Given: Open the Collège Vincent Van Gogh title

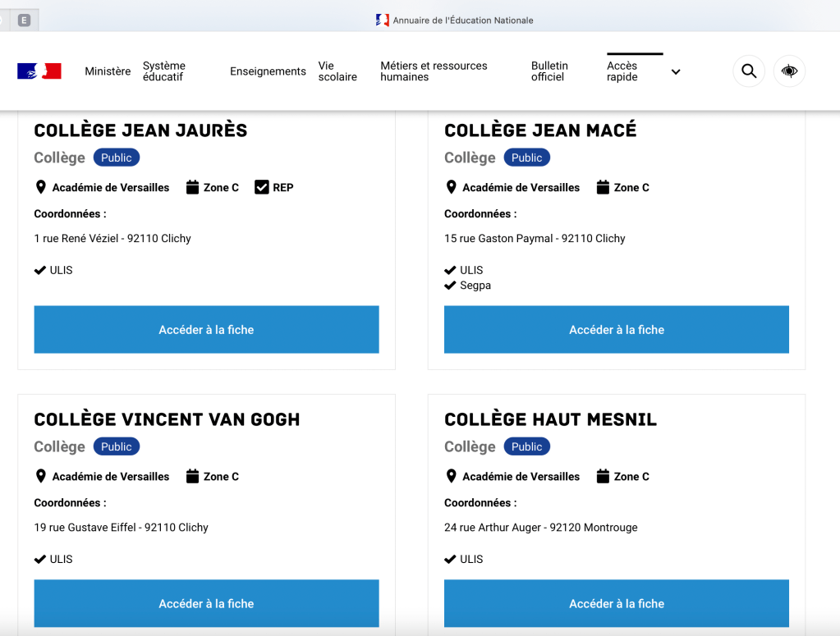Looking at the screenshot, I should (167, 419).
